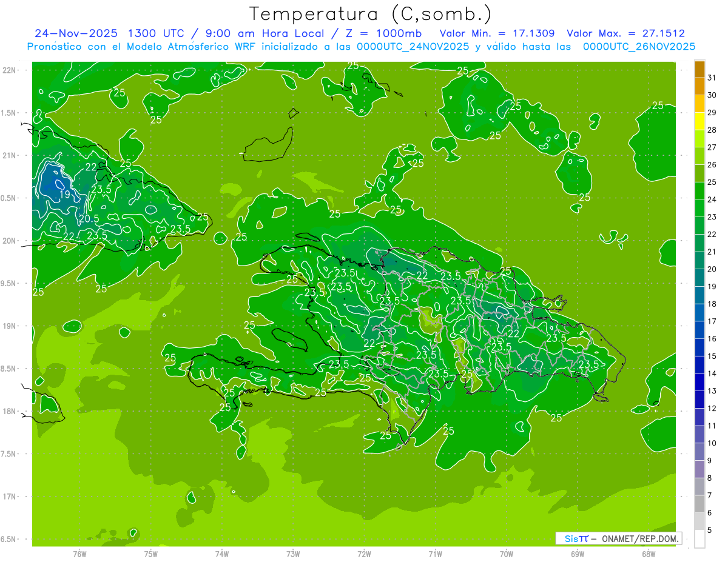Click the SisPI ONAMET/REP.DOM. watermark
Screen dimensions: 728x562
(x=618, y=538)
